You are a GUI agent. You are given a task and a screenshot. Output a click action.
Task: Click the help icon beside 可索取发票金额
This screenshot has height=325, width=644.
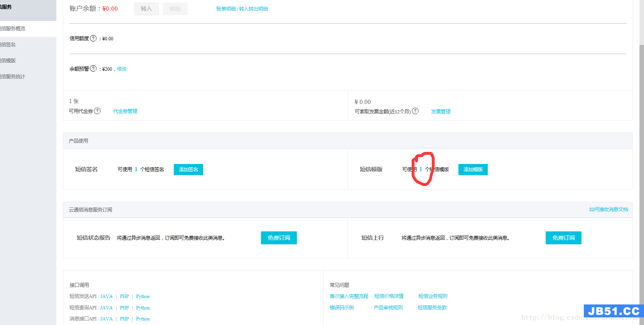415,111
